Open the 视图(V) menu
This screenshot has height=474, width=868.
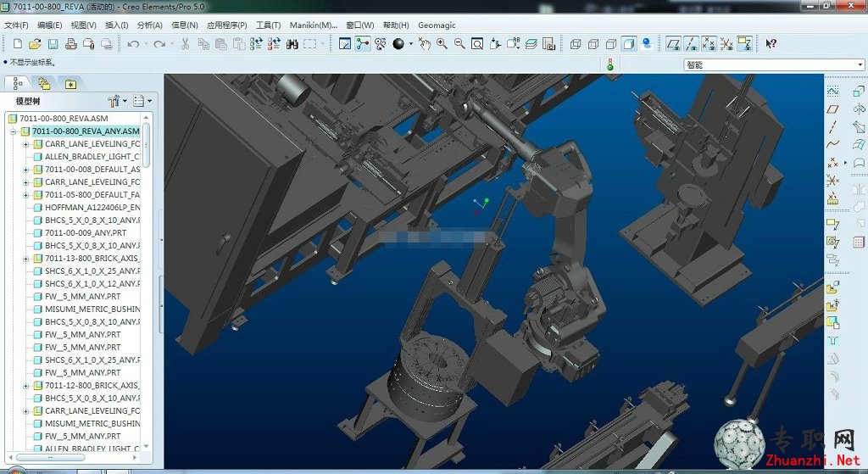coord(83,25)
